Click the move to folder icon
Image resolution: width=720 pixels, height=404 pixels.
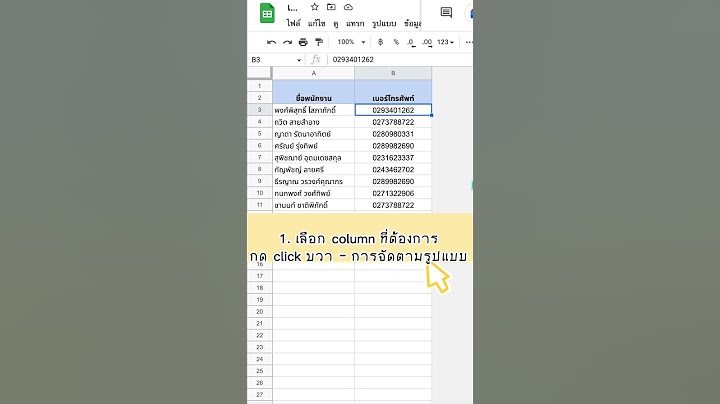(x=331, y=7)
